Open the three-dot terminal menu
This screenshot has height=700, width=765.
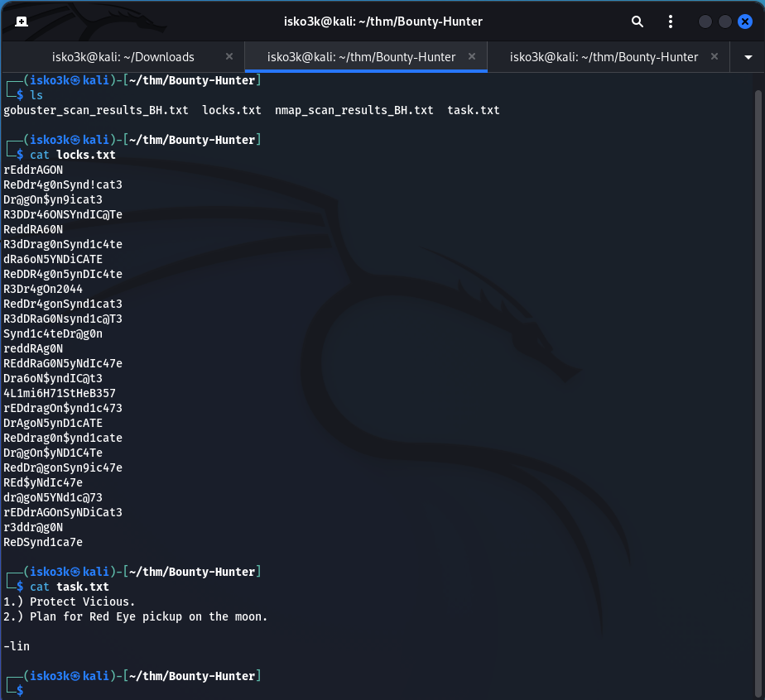pos(671,22)
